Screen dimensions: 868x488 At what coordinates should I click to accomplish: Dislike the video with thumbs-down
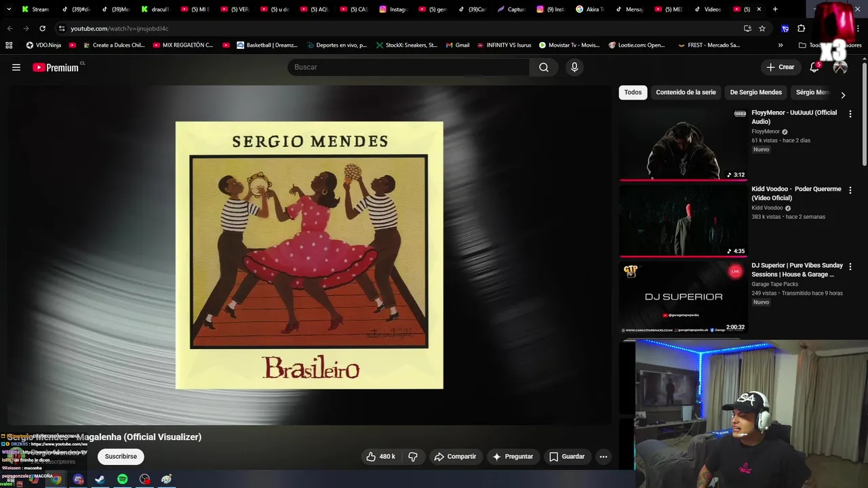pyautogui.click(x=413, y=457)
